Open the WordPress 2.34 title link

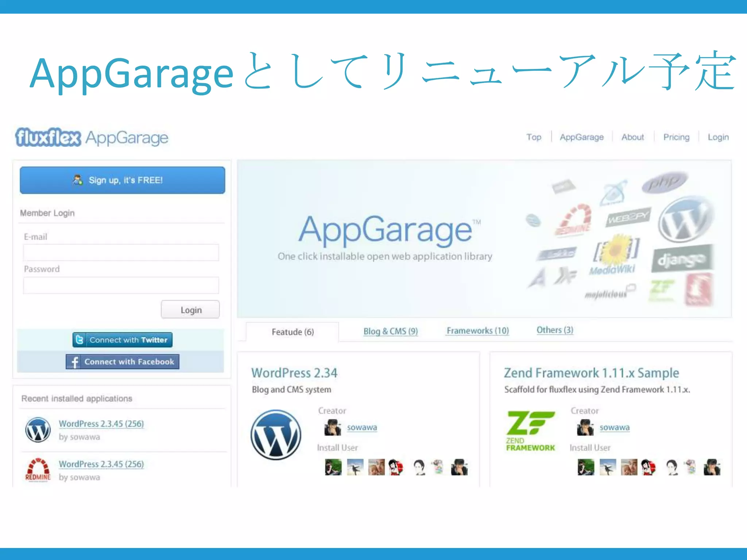pos(294,373)
